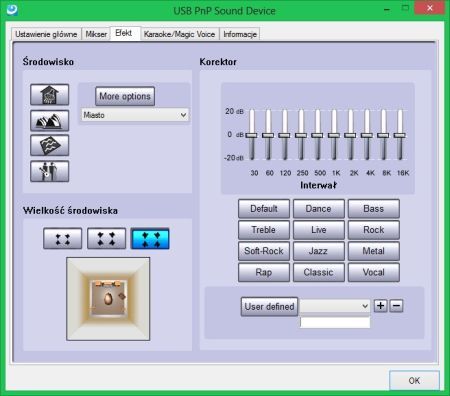This screenshot has width=450, height=396.
Task: Apply the Classic equalizer preset
Action: [x=319, y=272]
